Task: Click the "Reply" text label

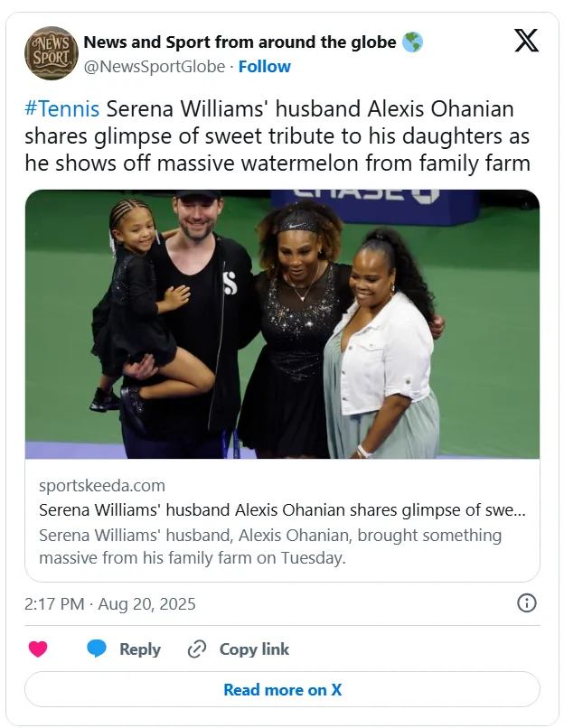Action: pos(140,649)
